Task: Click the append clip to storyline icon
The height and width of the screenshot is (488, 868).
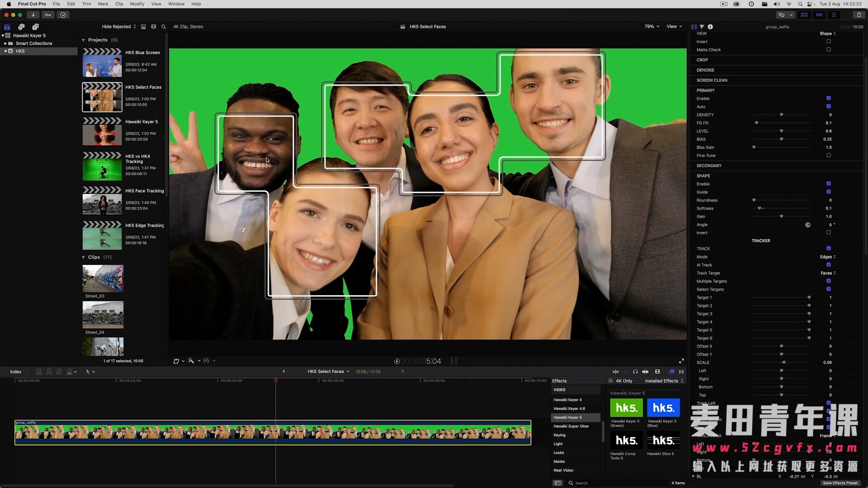Action: [x=59, y=371]
